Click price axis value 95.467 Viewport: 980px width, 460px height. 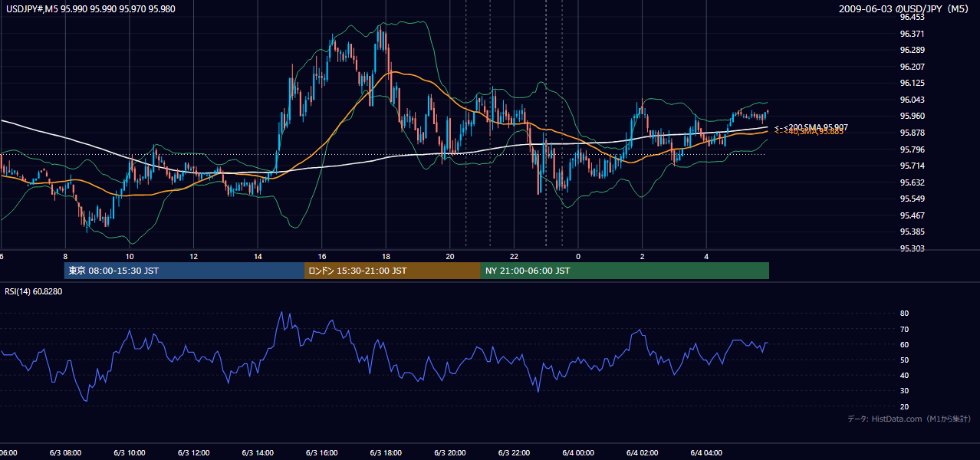[912, 215]
